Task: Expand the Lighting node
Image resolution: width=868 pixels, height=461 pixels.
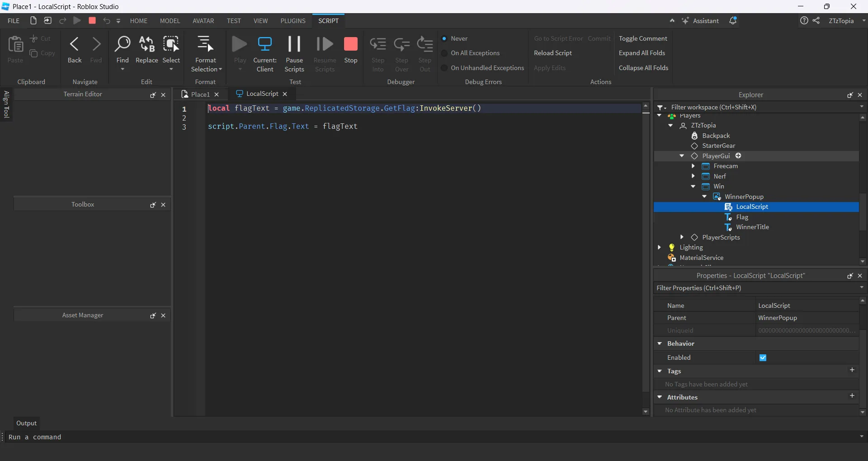Action: tap(659, 247)
